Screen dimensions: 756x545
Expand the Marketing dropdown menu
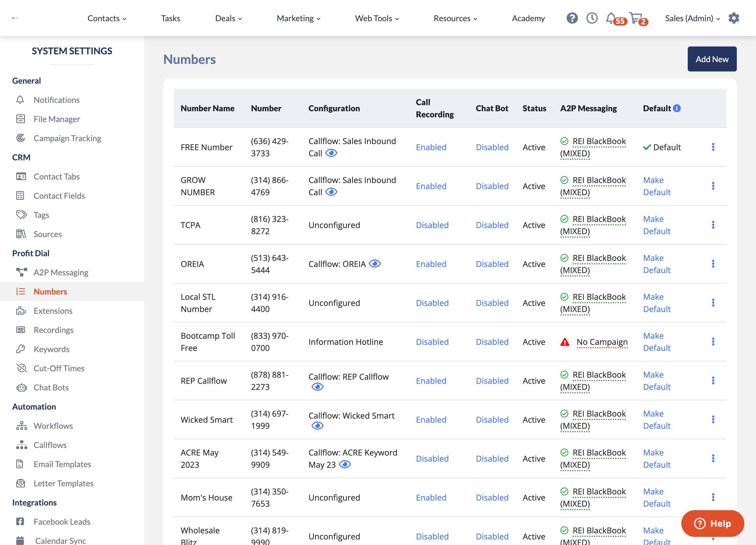coord(298,18)
